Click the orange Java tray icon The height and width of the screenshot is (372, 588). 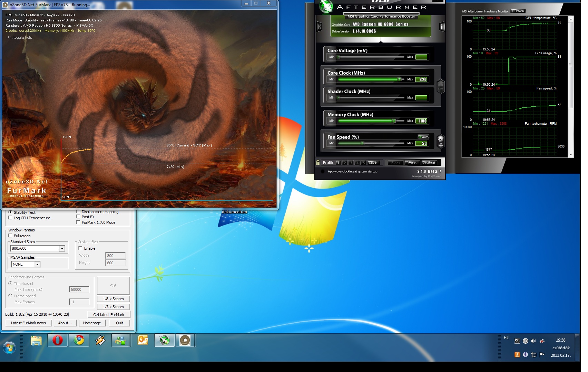517,354
